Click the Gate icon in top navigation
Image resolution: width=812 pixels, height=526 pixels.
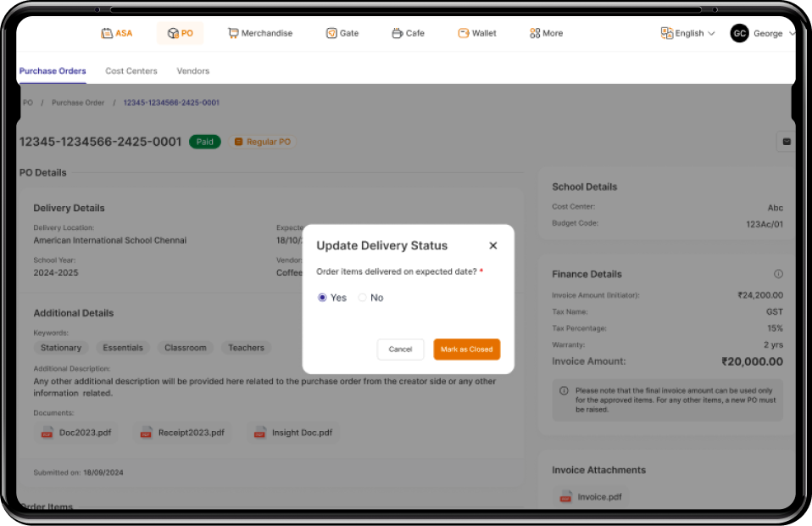(x=330, y=33)
